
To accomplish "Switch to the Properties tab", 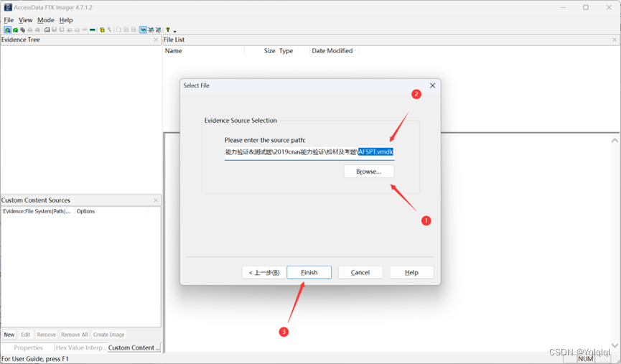I will tap(28, 347).
